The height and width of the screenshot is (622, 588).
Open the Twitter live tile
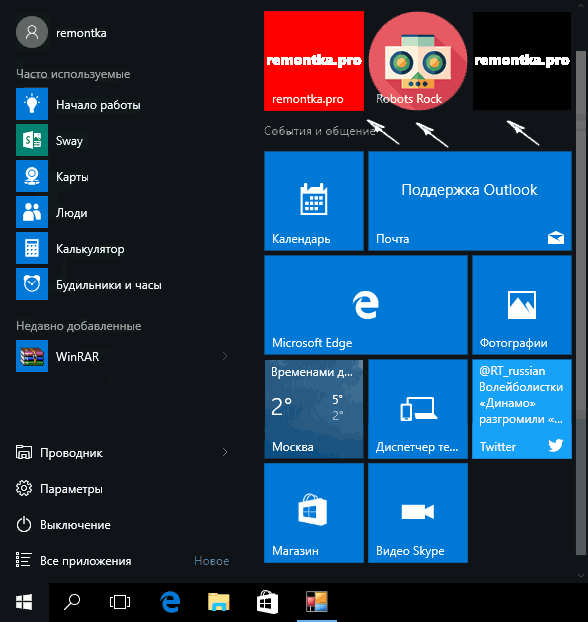522,409
